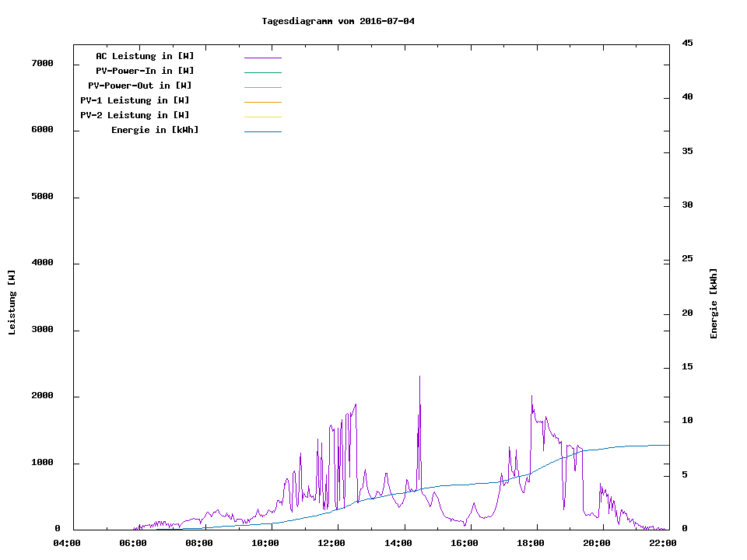This screenshot has height=560, width=747.
Task: Select the PV-Power-Out in [W] legend label
Action: tap(140, 86)
